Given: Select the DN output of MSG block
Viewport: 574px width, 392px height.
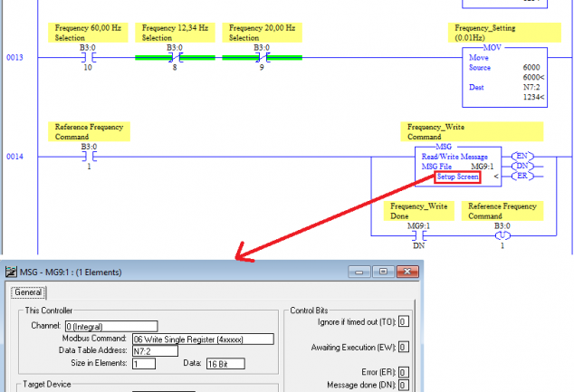Looking at the screenshot, I should point(522,167).
